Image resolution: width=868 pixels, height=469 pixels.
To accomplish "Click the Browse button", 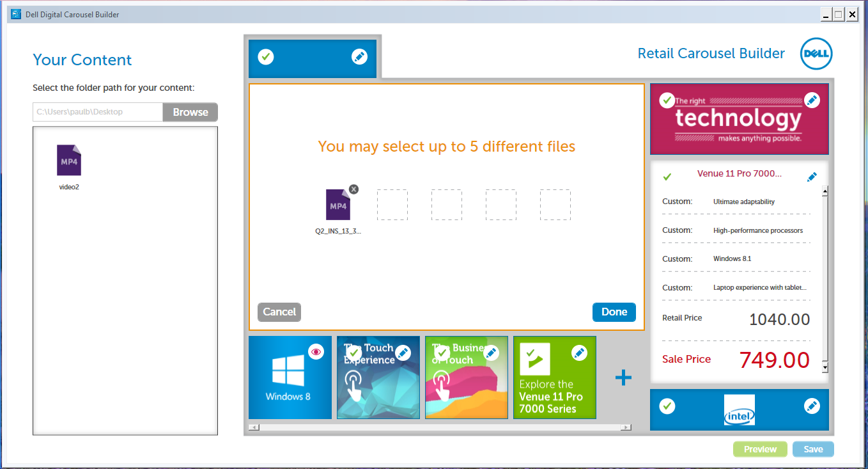I will [190, 112].
